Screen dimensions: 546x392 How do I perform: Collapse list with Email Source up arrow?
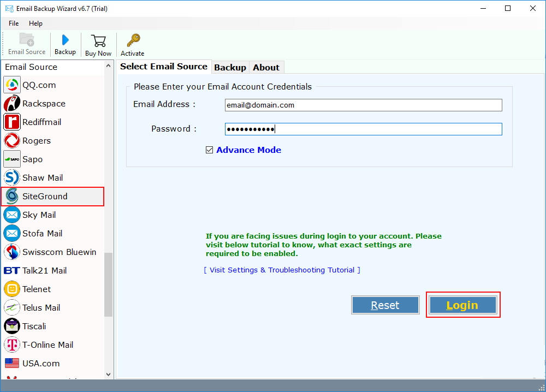point(108,66)
